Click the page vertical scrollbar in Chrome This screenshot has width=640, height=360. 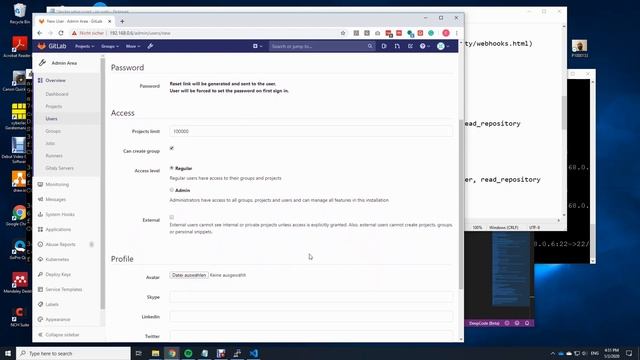461,204
